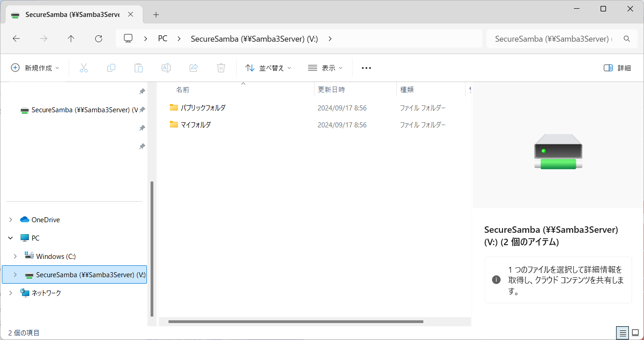Click the OneDrive cloud icon in sidebar
644x340 pixels.
[x=25, y=219]
